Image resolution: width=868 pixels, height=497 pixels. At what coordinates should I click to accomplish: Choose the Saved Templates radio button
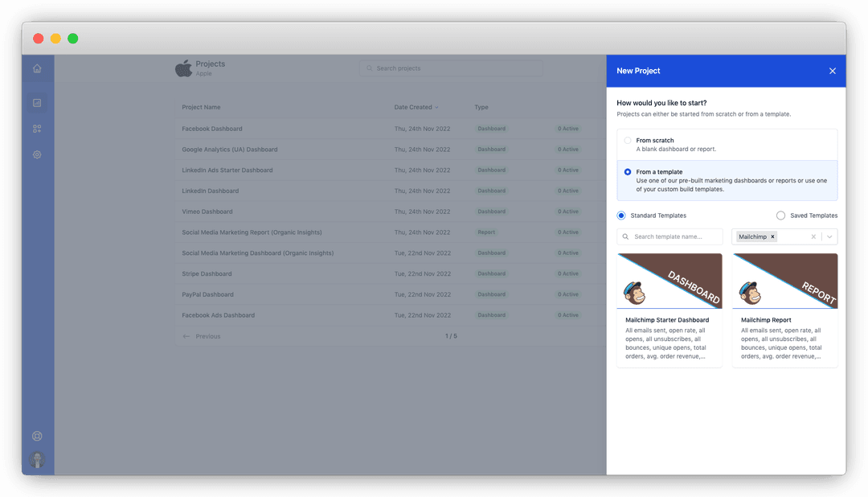pyautogui.click(x=780, y=216)
